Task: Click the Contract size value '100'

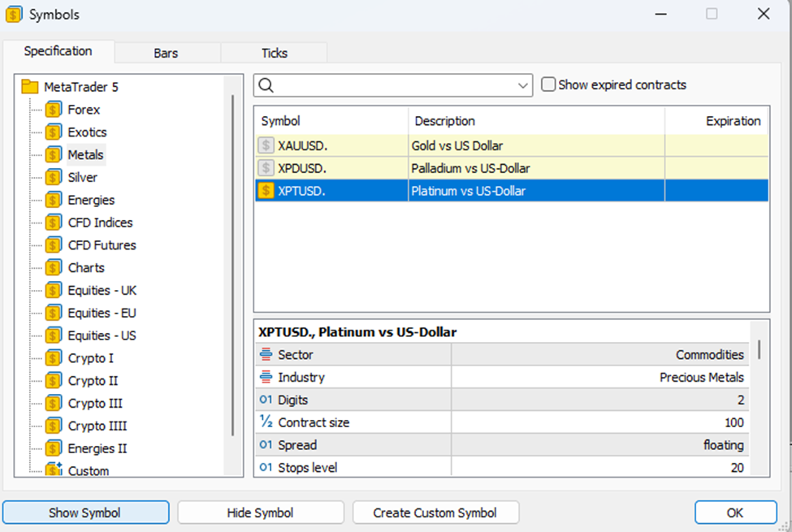Action: tap(734, 422)
